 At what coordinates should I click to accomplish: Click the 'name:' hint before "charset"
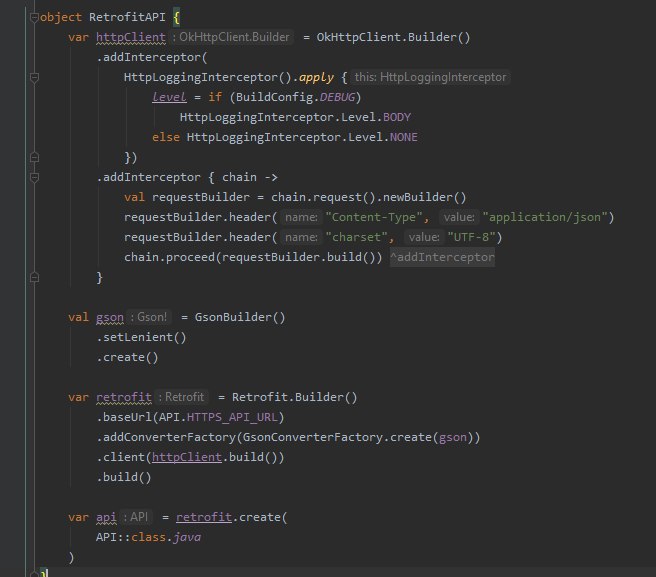click(x=301, y=237)
